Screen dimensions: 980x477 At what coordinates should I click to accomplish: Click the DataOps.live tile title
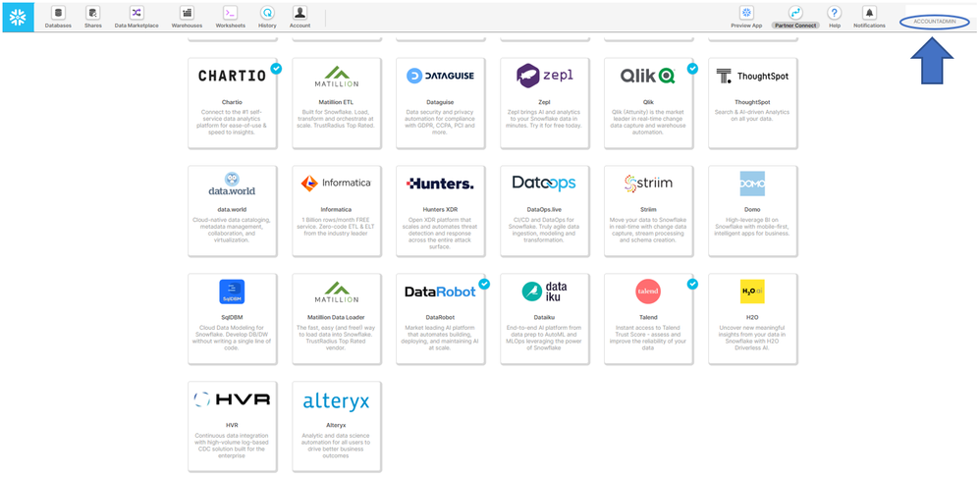544,209
